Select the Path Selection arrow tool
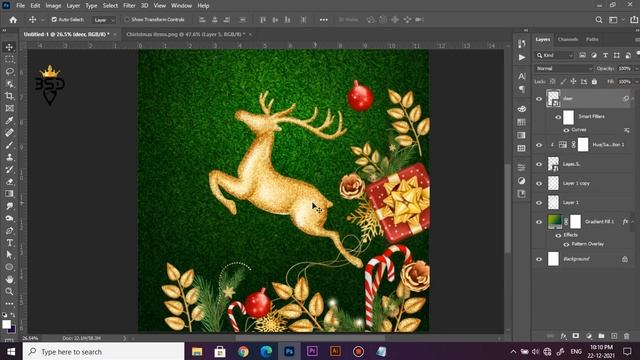The image size is (640, 360). (x=9, y=255)
